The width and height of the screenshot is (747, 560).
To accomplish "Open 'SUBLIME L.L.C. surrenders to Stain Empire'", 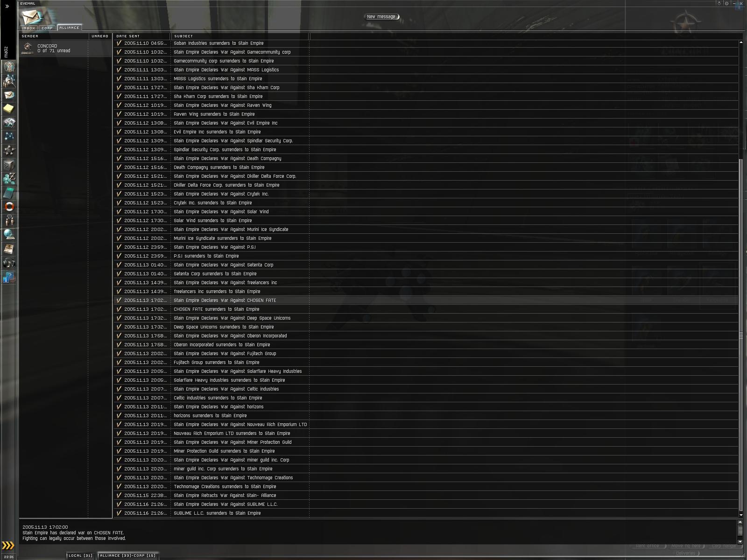I will click(426, 513).
